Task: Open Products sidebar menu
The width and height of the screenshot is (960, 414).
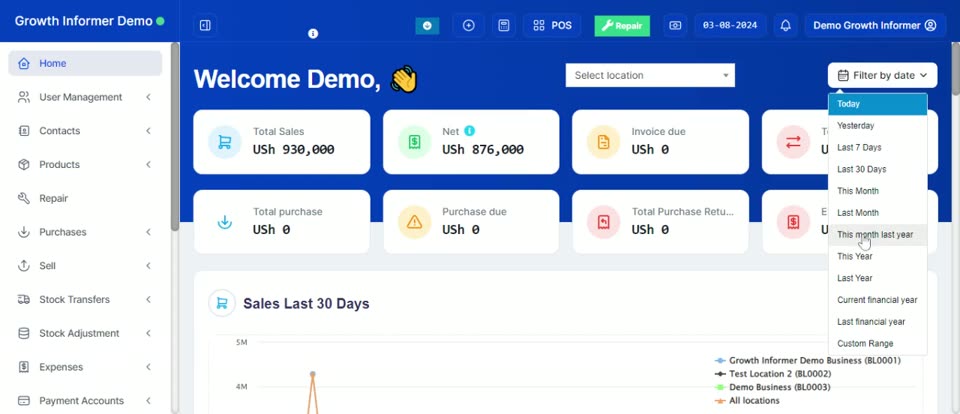Action: tap(85, 164)
